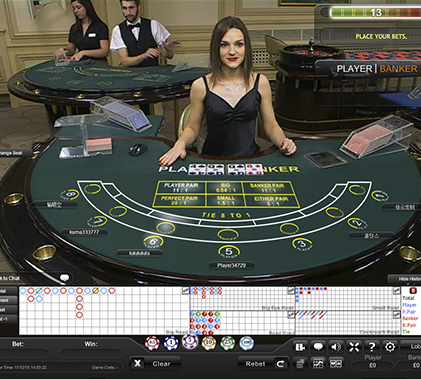Click the Change Seat button
This screenshot has width=421, height=379.
(16, 153)
